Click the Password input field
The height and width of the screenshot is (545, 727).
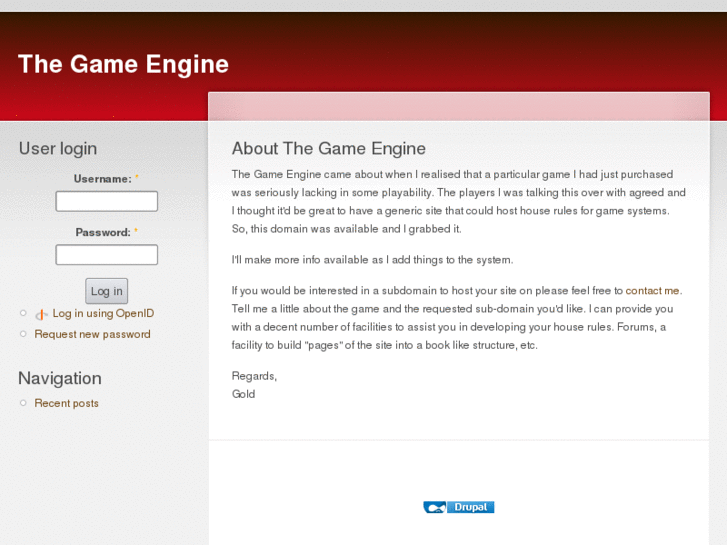107,255
